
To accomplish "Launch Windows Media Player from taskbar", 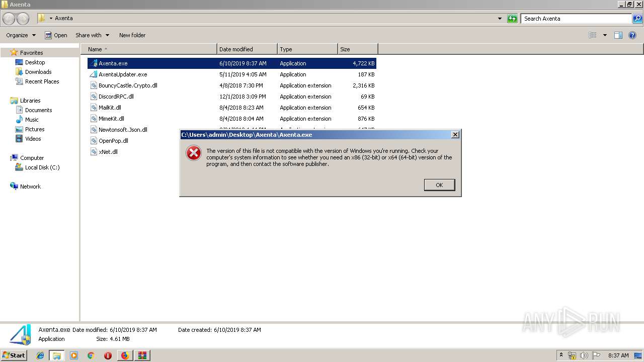I will [74, 355].
